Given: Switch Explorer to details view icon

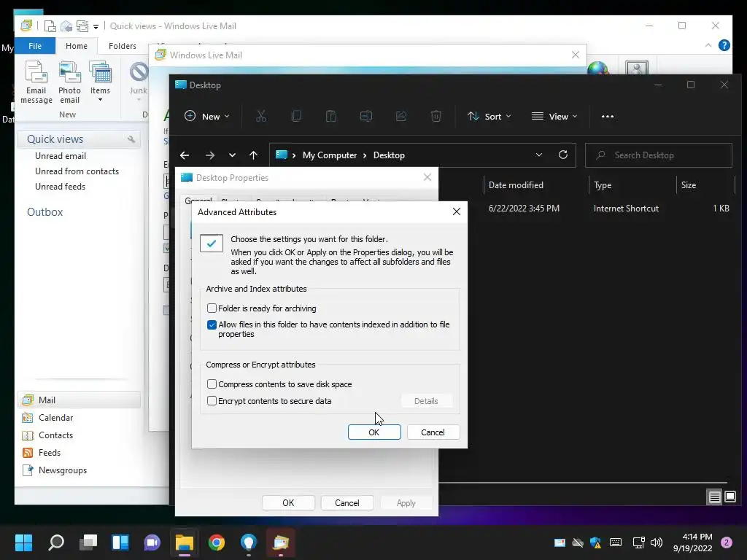Looking at the screenshot, I should [x=715, y=497].
